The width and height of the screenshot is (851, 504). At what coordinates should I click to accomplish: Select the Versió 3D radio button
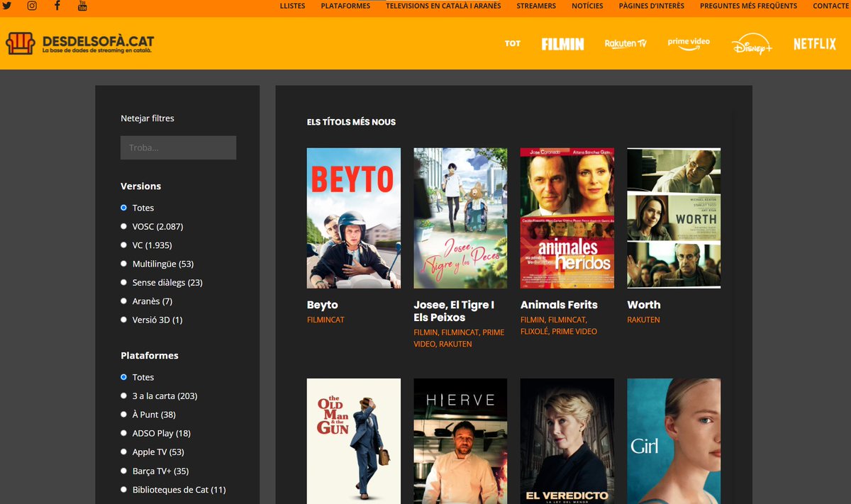click(123, 320)
